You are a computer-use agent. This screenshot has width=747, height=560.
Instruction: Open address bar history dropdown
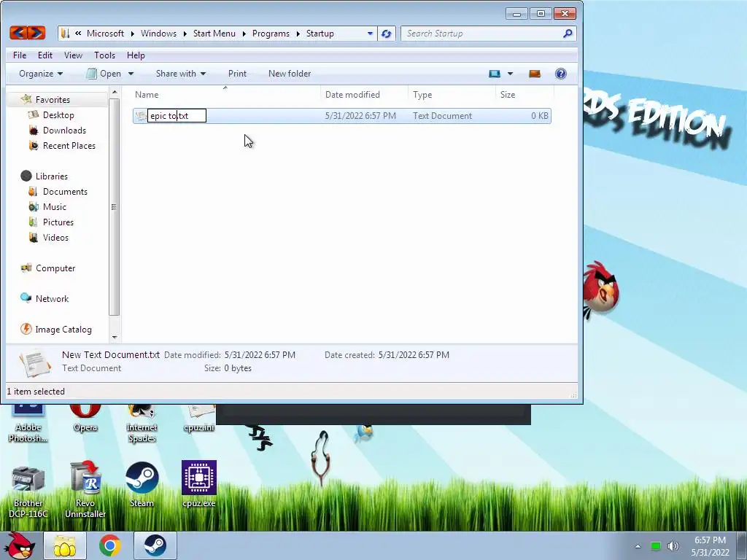tap(370, 34)
